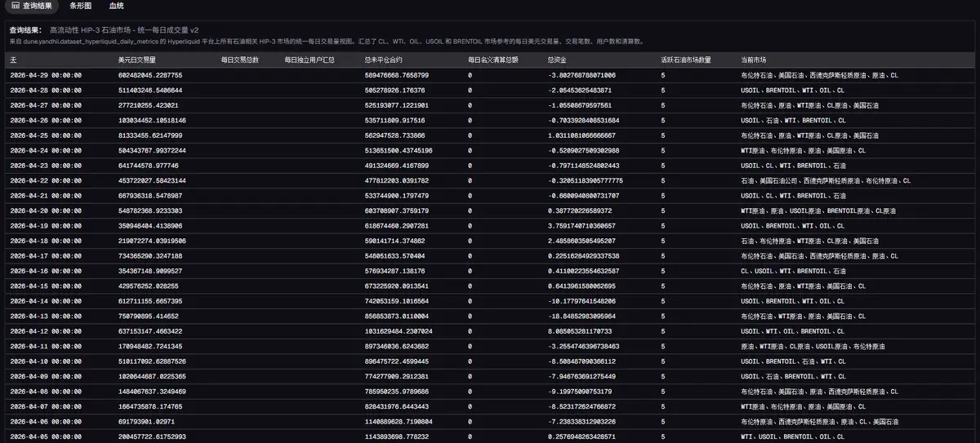Click markets cell CL、USOIL、WTI、BRENTOIL、石油
The width and height of the screenshot is (980, 443).
click(x=793, y=271)
